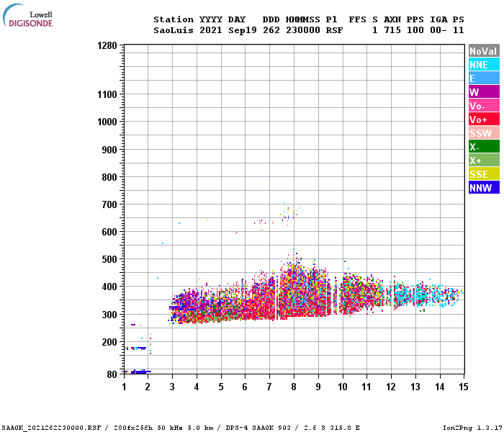The width and height of the screenshot is (504, 432).
Task: Click the 'Ion2Png 1.3.17' version text
Action: [x=472, y=428]
